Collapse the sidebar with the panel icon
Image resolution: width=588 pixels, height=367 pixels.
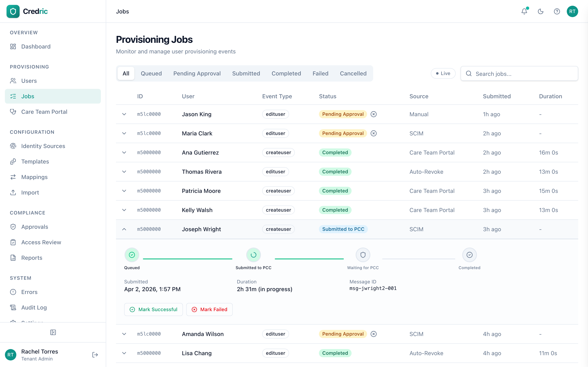pos(53,333)
